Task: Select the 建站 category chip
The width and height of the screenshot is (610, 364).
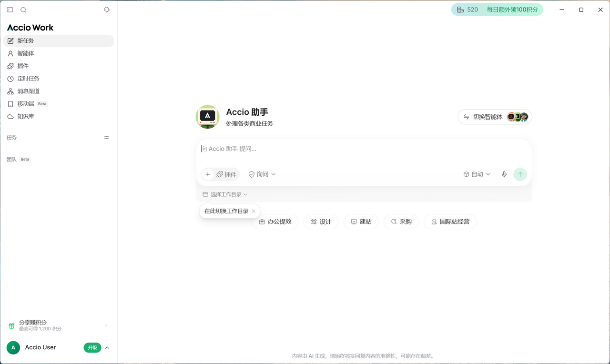Action: coord(361,222)
